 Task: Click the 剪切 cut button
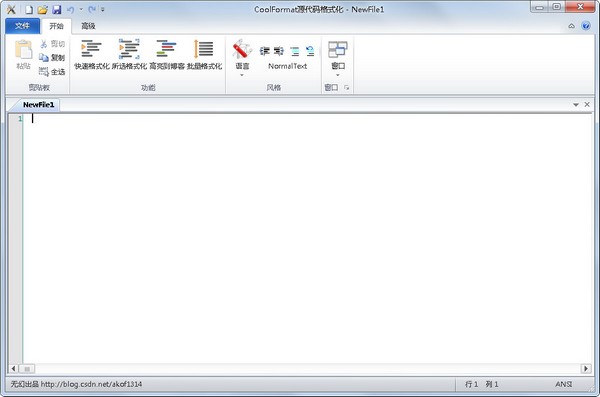[x=52, y=44]
